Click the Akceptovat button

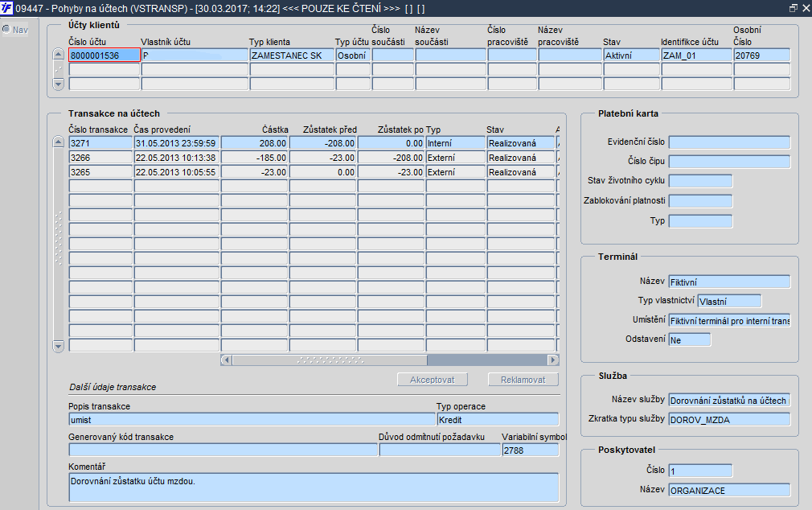coord(433,380)
